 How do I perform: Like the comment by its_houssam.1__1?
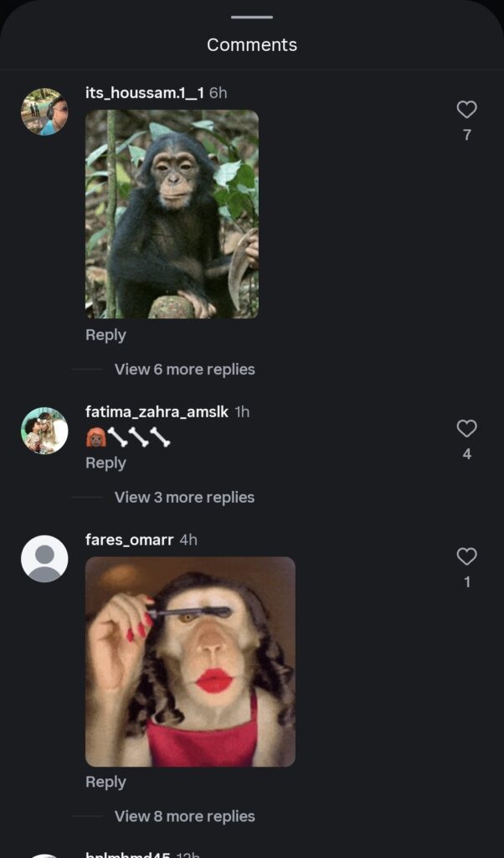coord(466,110)
